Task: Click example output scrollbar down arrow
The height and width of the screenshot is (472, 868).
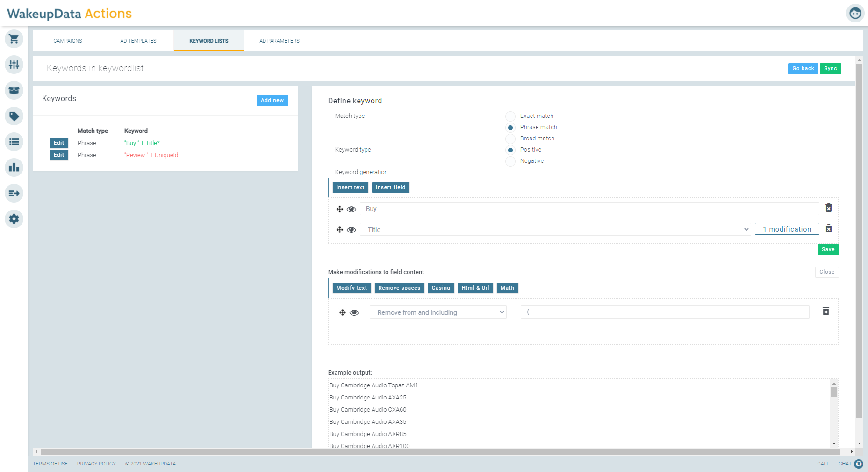Action: (834, 443)
